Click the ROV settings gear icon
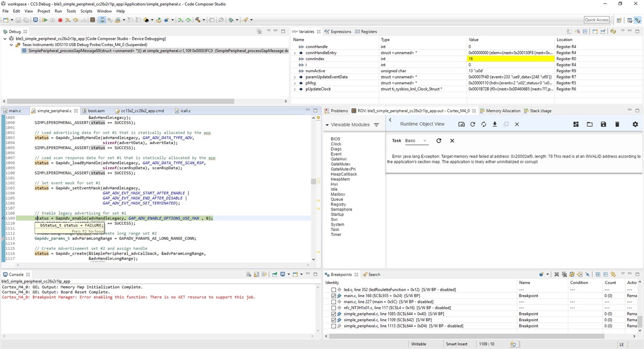 [x=635, y=124]
